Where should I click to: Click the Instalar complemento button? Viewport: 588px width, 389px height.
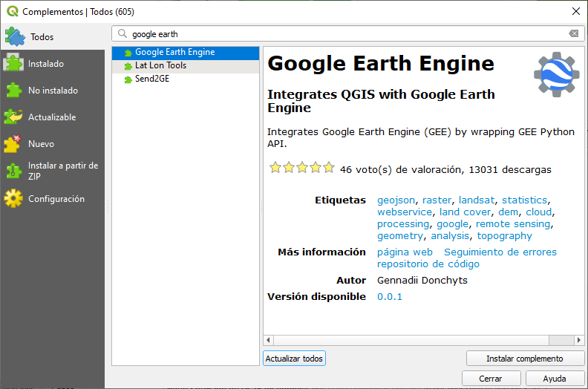[525, 359]
